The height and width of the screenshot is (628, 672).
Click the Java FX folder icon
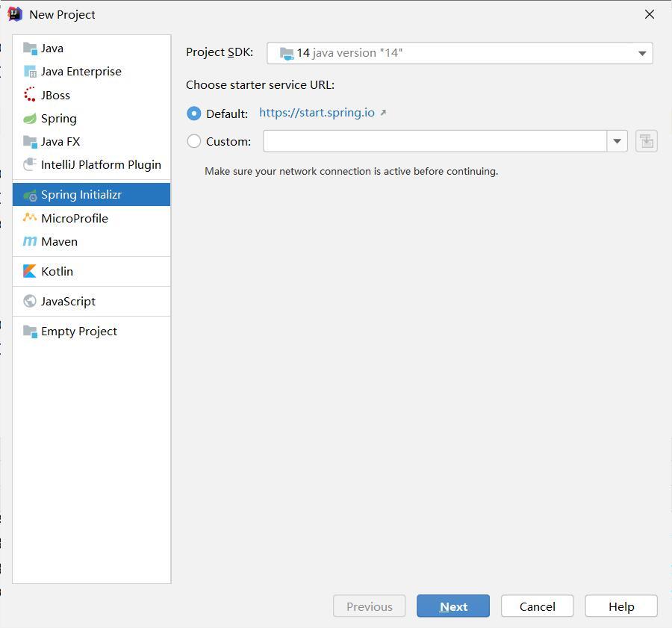30,142
